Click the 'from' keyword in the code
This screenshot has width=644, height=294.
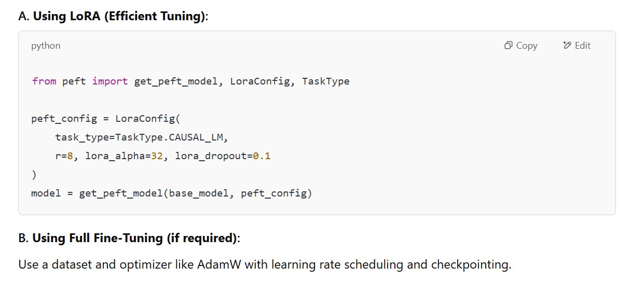[44, 81]
